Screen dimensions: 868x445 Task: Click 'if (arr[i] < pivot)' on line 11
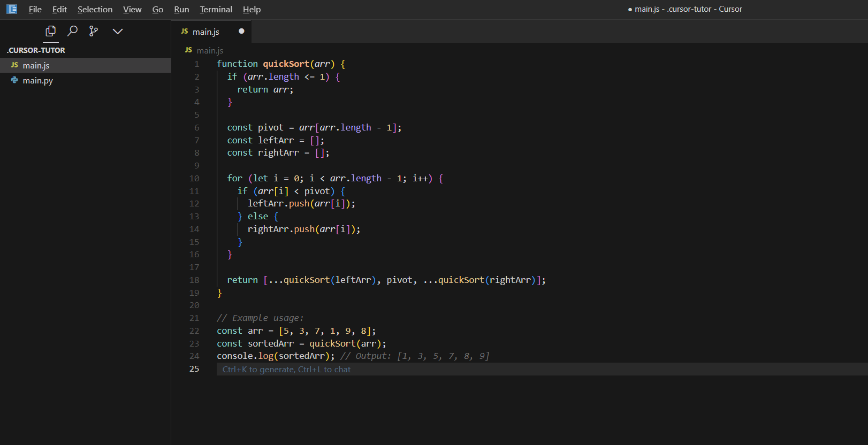(286, 191)
